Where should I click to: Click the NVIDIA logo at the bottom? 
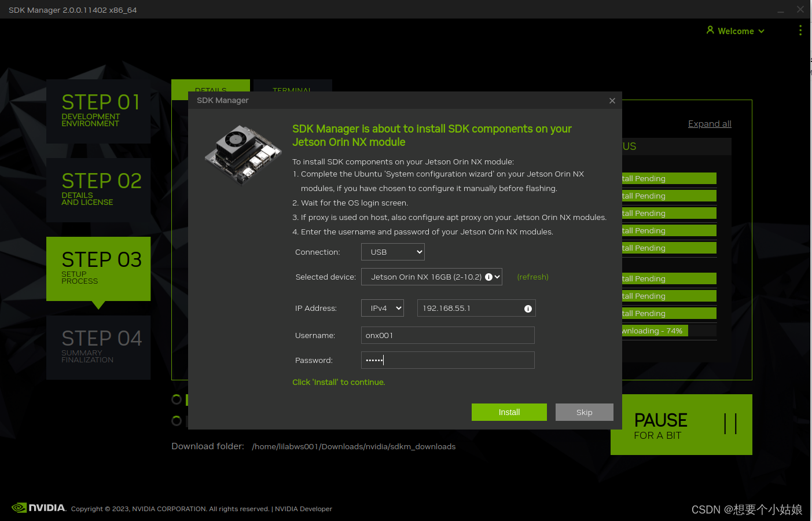pyautogui.click(x=39, y=508)
